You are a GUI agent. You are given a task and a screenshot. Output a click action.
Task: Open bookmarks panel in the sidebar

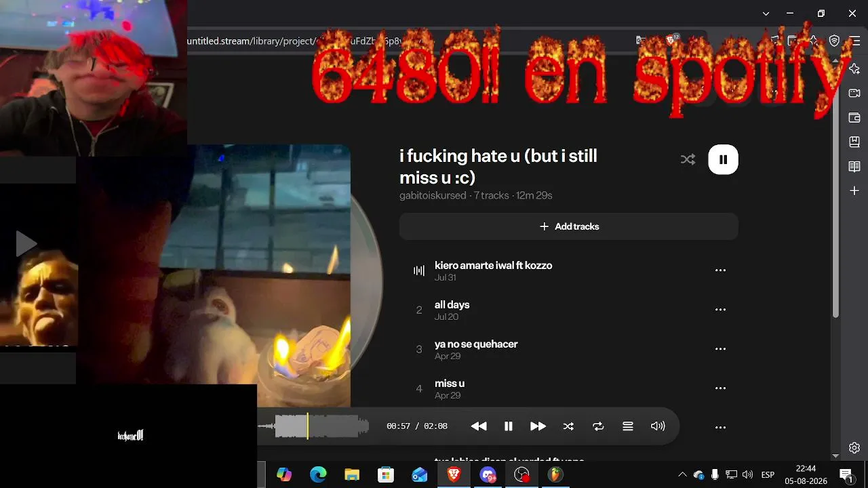tap(854, 142)
